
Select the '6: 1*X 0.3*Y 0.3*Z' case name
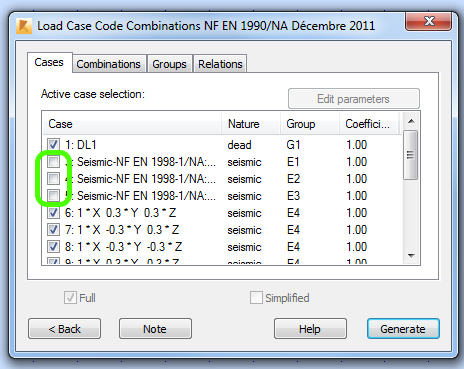click(120, 213)
